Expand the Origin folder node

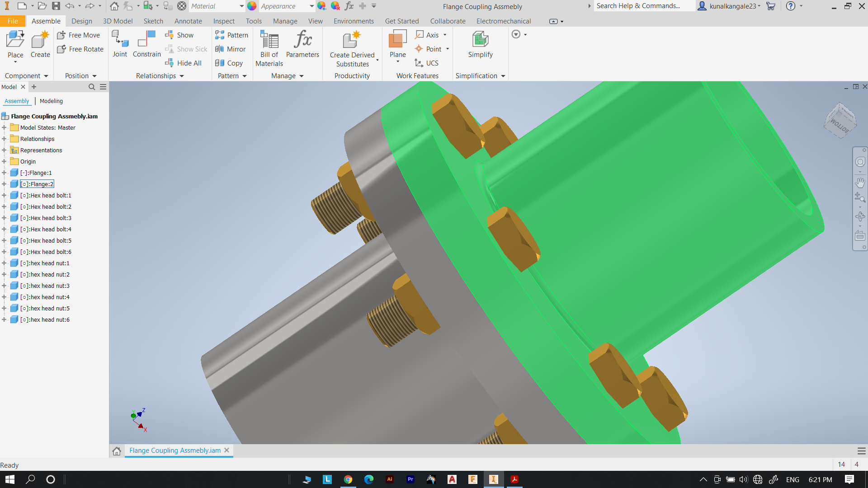[4, 161]
